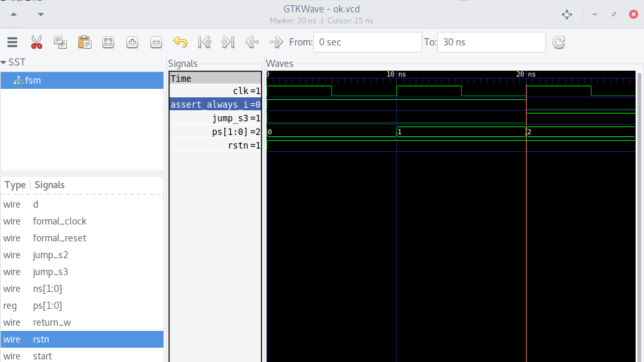Click the Zoom Out minus icon
This screenshot has height=362, width=644.
(x=156, y=42)
